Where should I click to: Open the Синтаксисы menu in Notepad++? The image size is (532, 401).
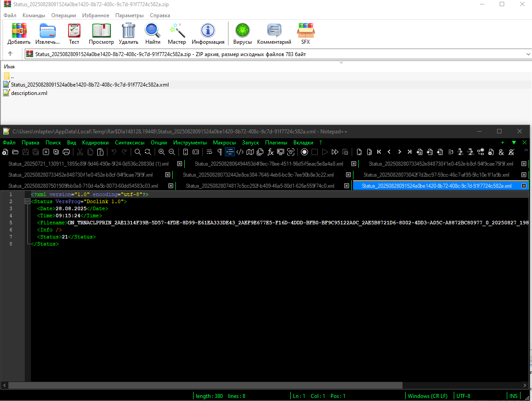point(130,143)
